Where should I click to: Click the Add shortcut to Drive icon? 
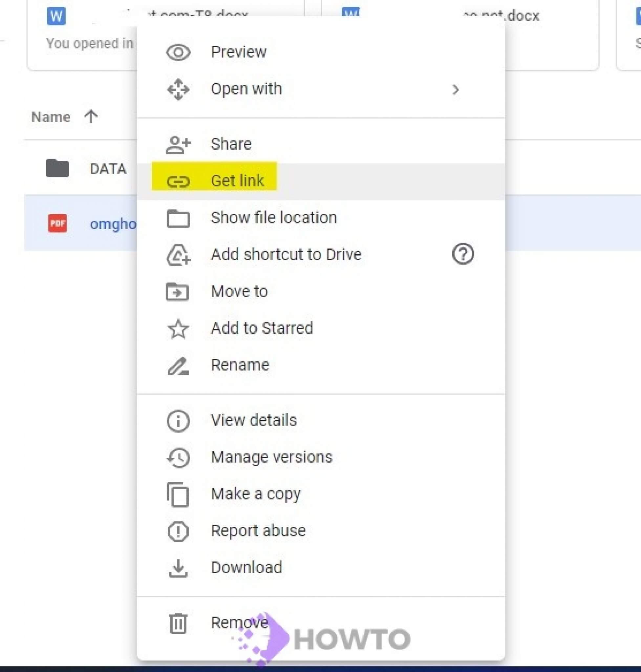178,255
